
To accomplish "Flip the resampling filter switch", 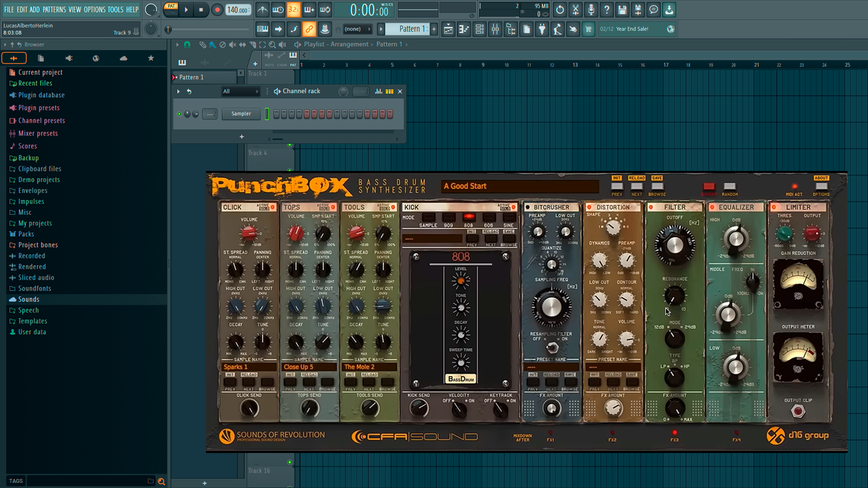I will tap(552, 347).
